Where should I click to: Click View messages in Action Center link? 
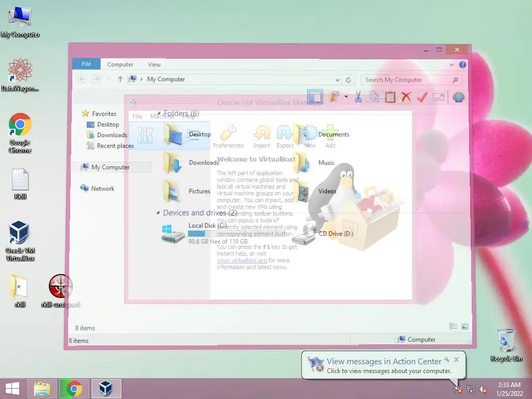coord(384,362)
